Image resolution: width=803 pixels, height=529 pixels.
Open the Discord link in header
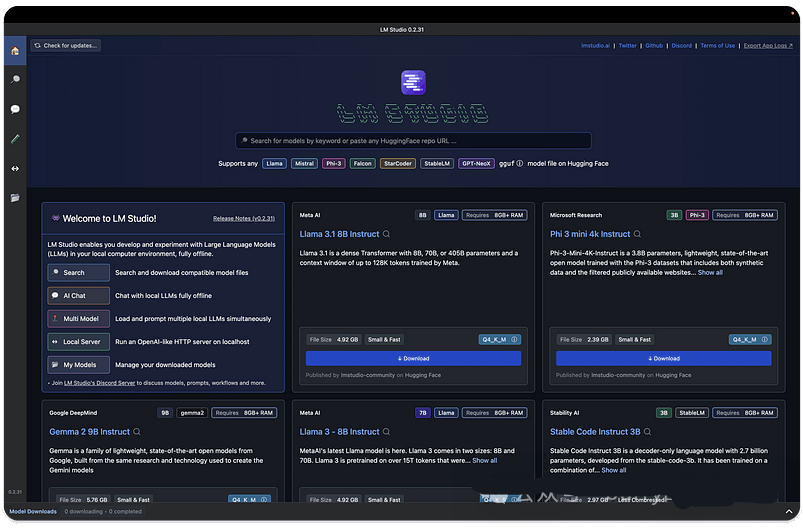click(x=682, y=46)
